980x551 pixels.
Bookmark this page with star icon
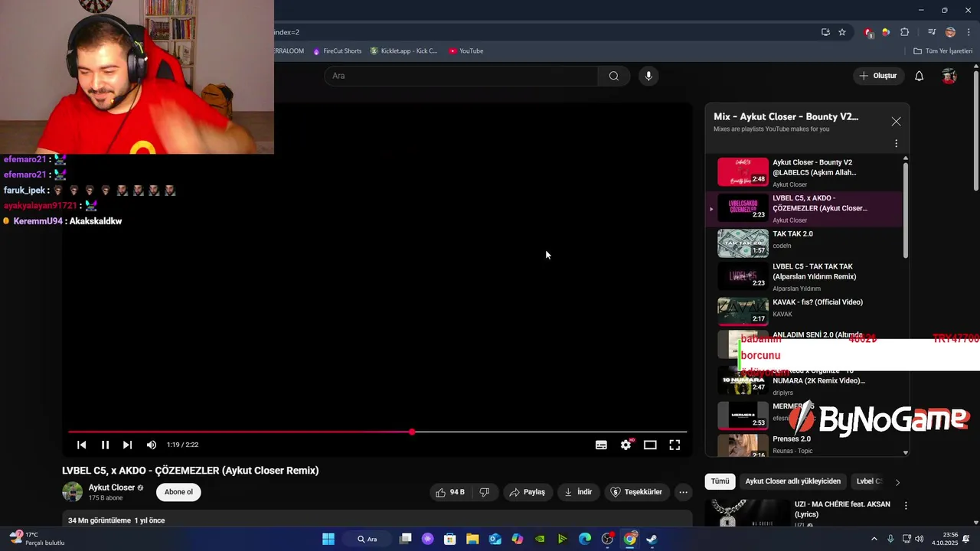point(842,32)
